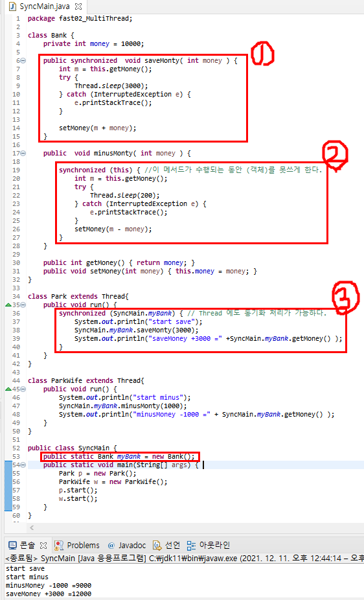Image resolution: width=364 pixels, height=600 pixels.
Task: Collapse the minusMonty method fold at line 17
Action: (x=23, y=153)
